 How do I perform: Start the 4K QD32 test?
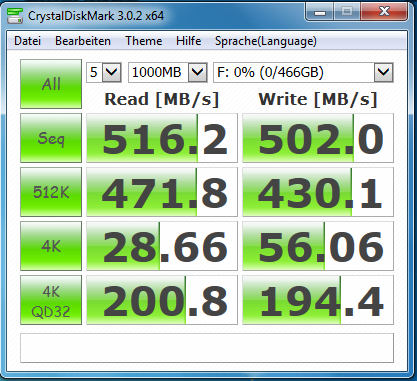51,300
